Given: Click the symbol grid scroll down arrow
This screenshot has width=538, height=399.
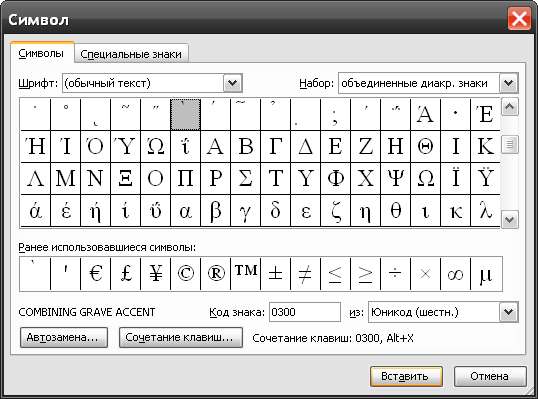Looking at the screenshot, I should click(510, 220).
